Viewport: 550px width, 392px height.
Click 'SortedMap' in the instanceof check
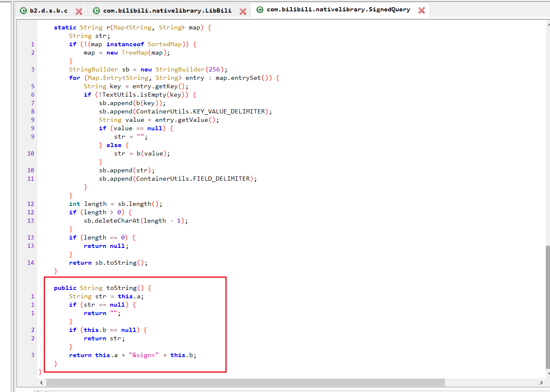(164, 44)
